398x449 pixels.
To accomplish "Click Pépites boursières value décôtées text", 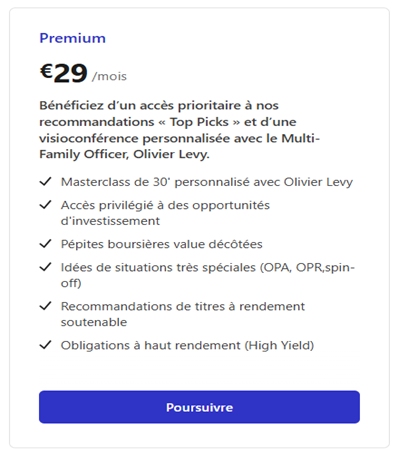I will [x=162, y=244].
